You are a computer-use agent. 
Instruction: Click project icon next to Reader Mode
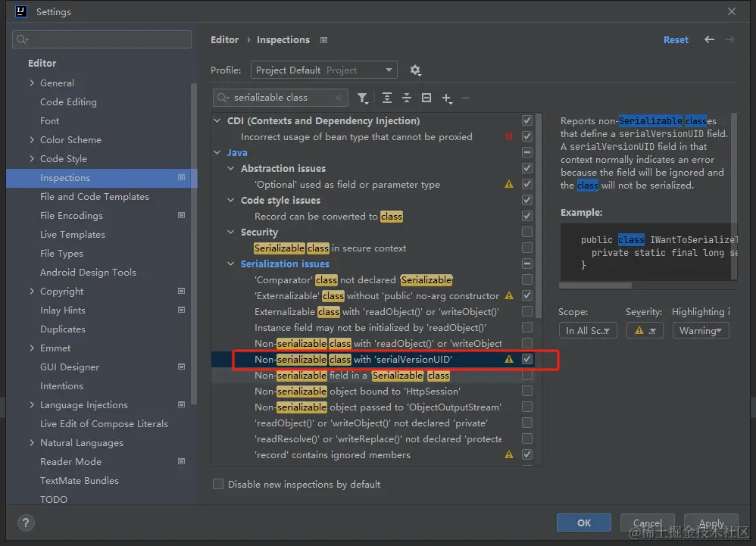coord(181,461)
